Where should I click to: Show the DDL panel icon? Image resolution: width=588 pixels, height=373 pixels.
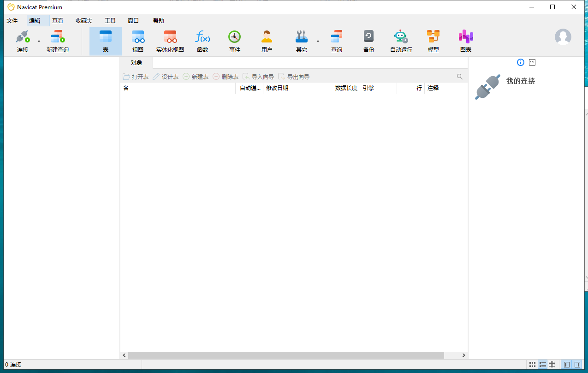click(x=532, y=62)
